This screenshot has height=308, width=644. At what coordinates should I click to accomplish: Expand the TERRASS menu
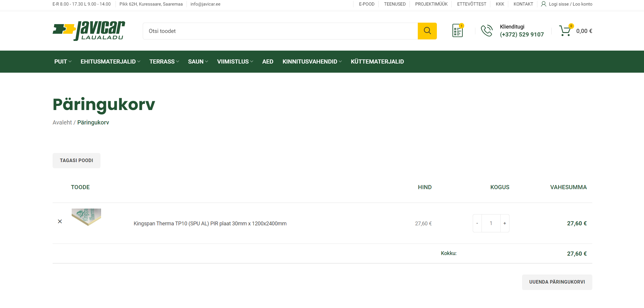tap(164, 61)
